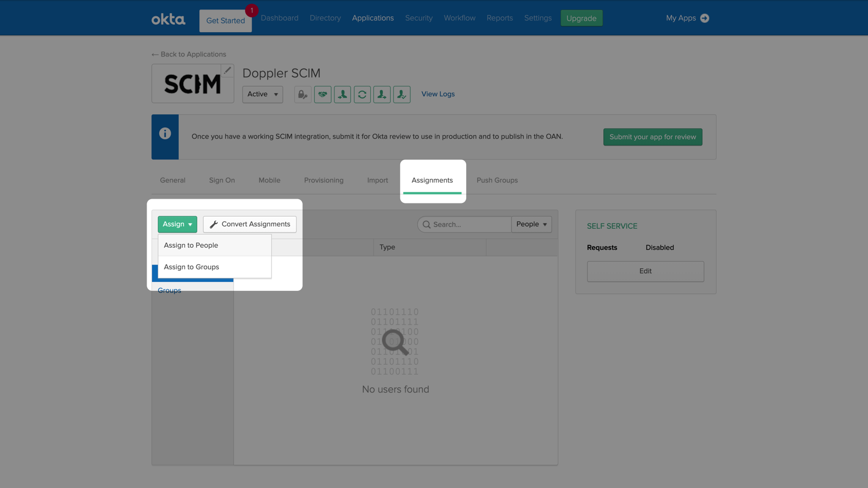Click the lock and key sign-on icon
868x488 pixels.
pyautogui.click(x=303, y=94)
